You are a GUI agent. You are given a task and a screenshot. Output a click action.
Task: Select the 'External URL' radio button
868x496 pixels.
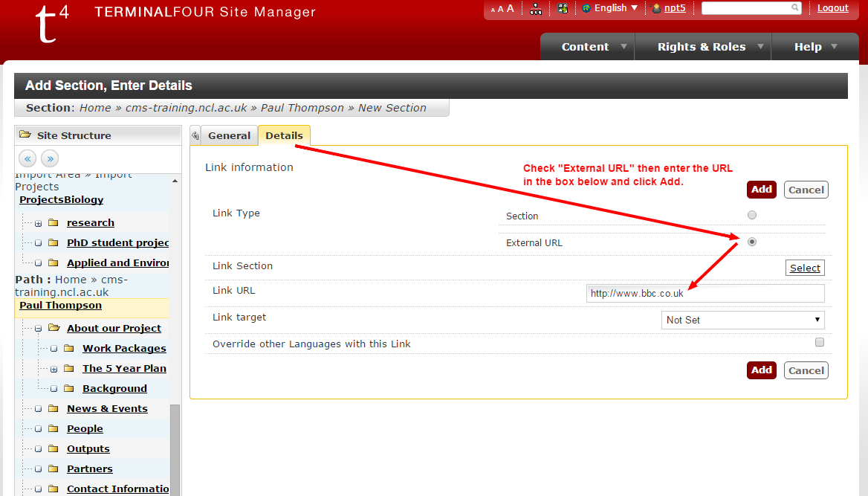coord(752,242)
